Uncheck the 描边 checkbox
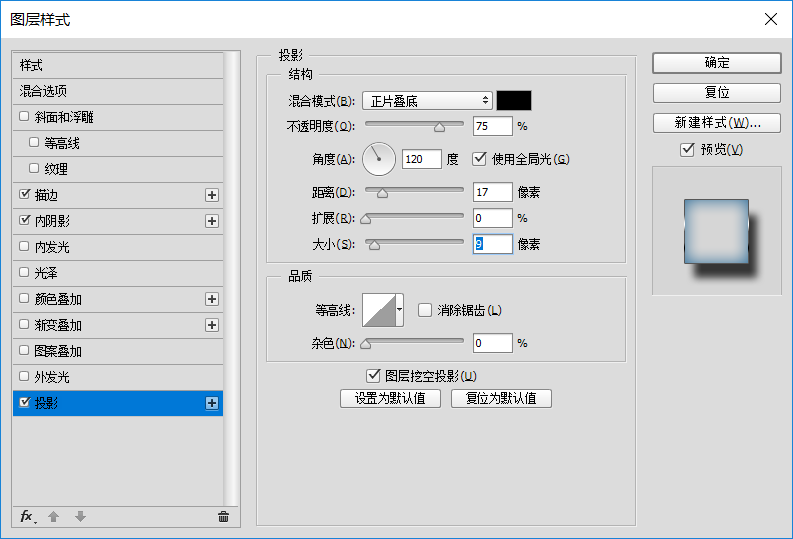The width and height of the screenshot is (793, 539). (24, 194)
